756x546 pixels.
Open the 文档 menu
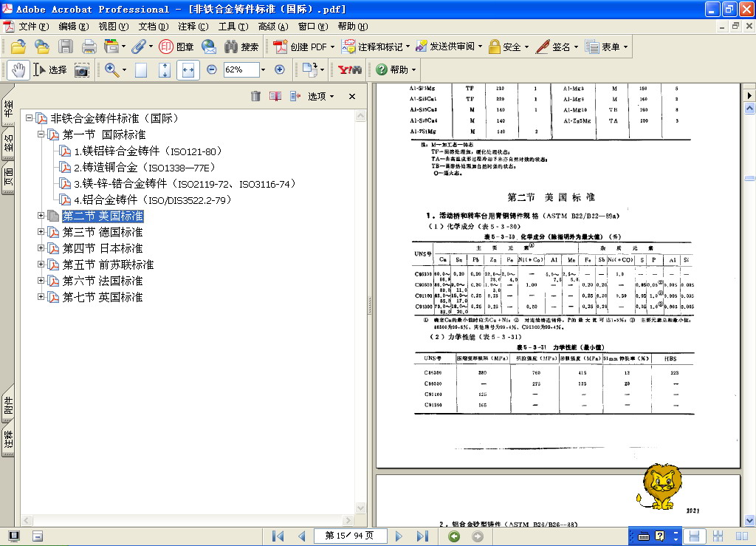point(154,27)
